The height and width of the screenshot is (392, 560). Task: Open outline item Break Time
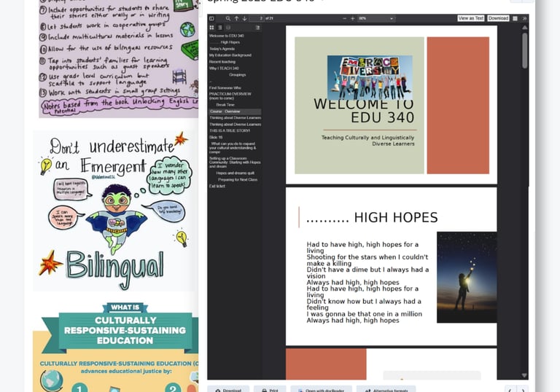225,105
